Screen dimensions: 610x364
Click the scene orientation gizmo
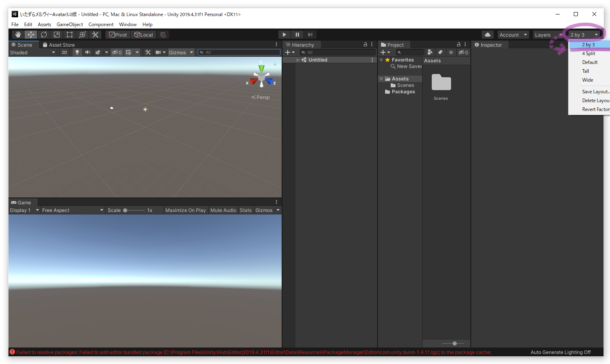[x=262, y=76]
